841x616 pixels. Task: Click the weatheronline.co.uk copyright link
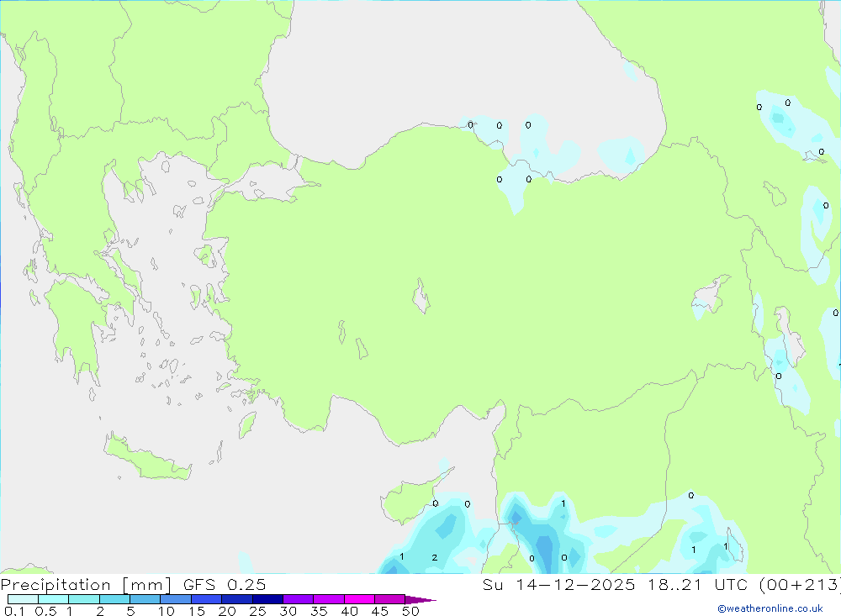[770, 608]
